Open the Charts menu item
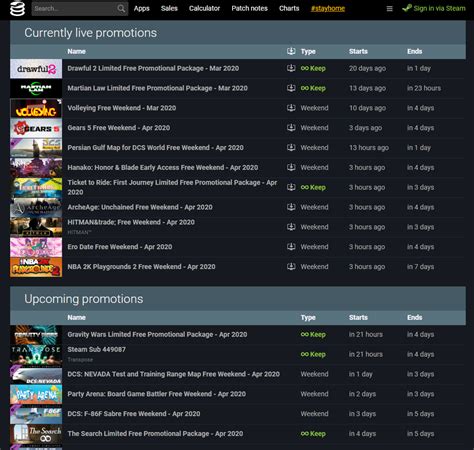Image resolution: width=474 pixels, height=450 pixels. coord(289,8)
